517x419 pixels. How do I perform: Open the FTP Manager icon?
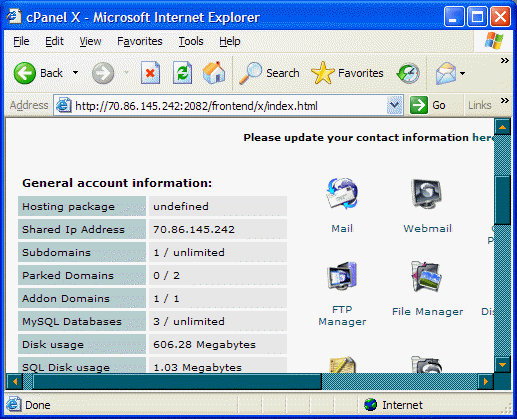(342, 276)
